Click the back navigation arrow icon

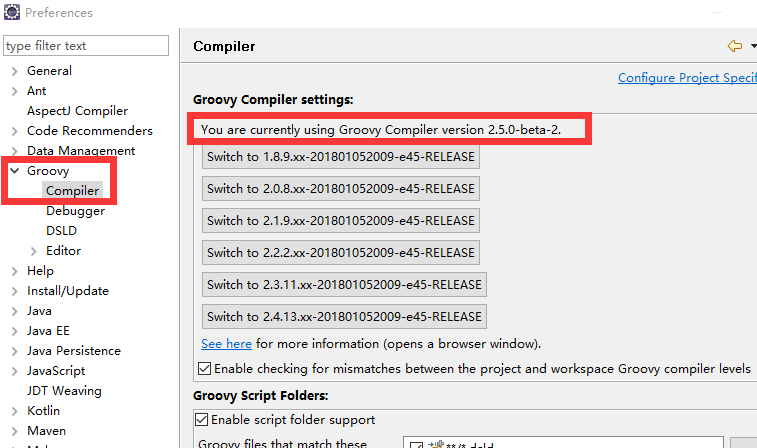tap(735, 46)
